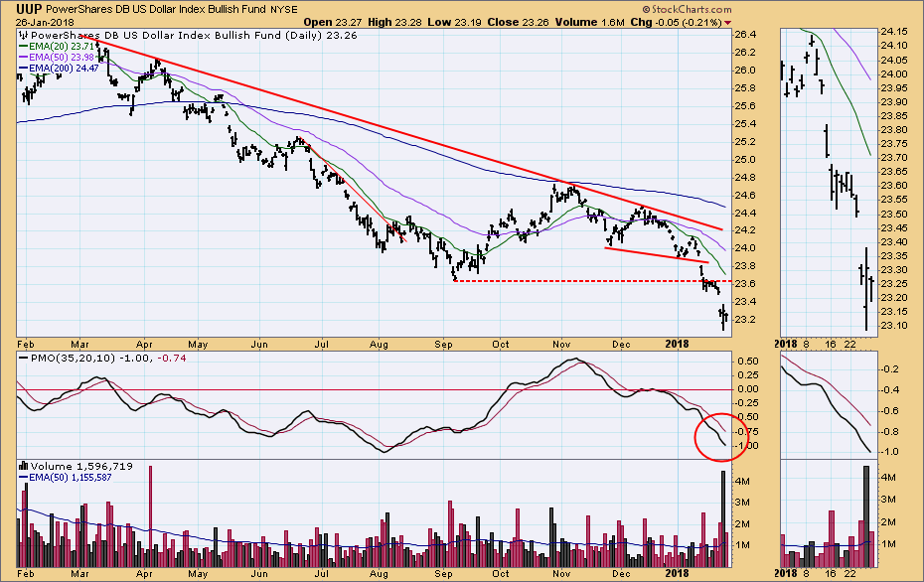Click the red -0.74 PMO signal value
Screen dimensions: 924x582
tap(172, 359)
